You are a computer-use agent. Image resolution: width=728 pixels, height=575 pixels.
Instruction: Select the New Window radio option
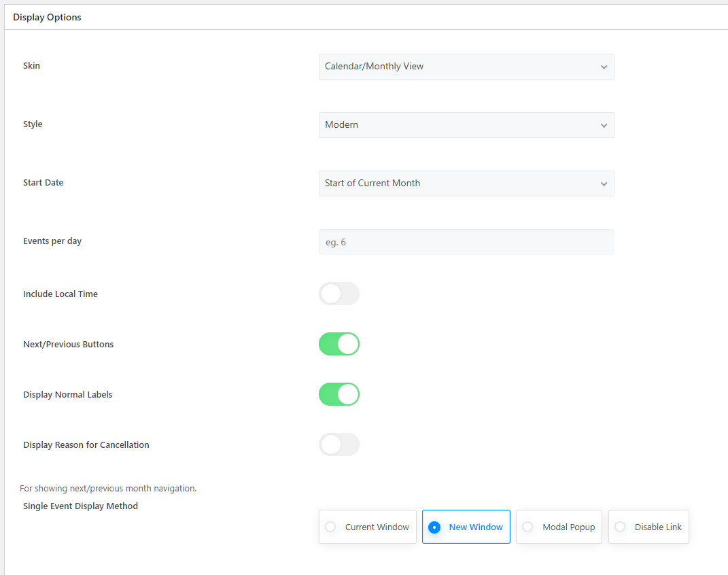click(466, 527)
